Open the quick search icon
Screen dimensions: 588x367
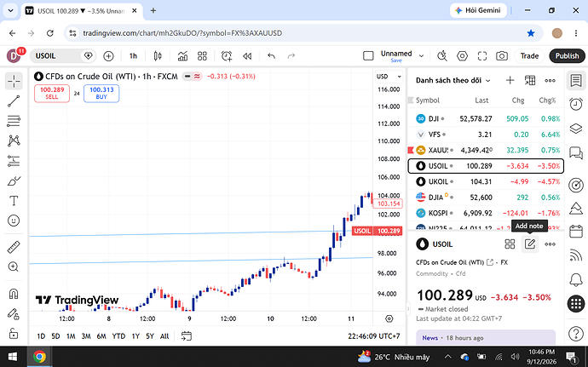click(x=442, y=56)
